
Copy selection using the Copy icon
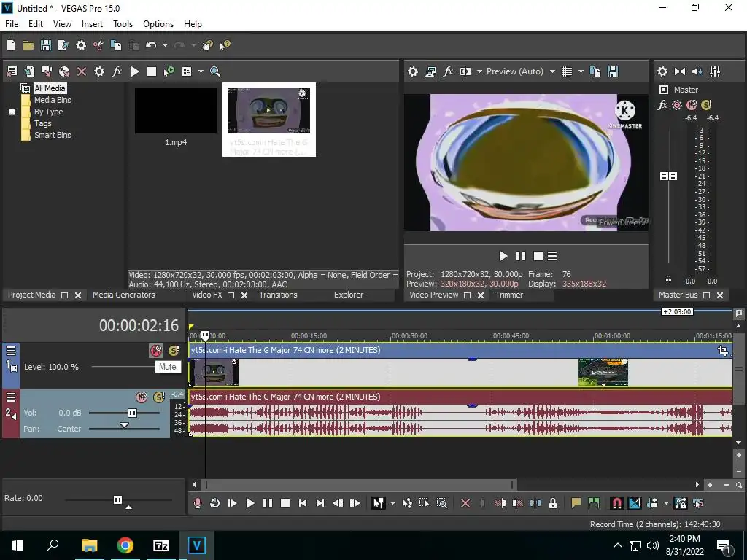pyautogui.click(x=116, y=45)
